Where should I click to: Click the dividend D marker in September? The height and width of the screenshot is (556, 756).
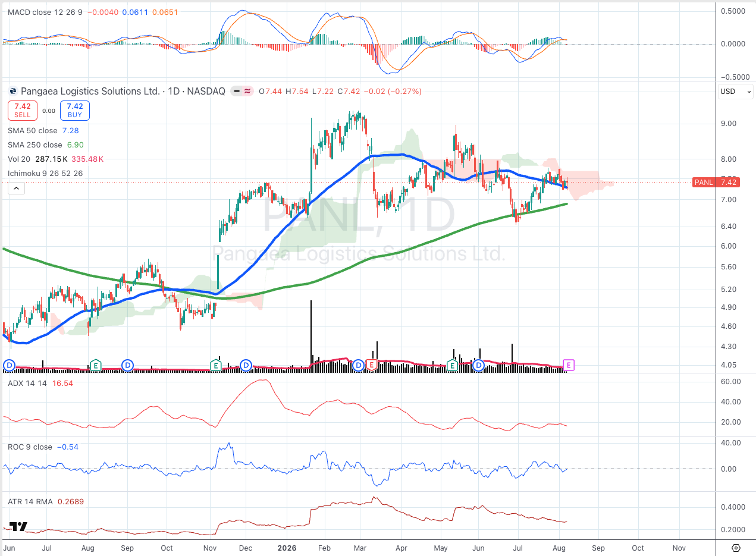pyautogui.click(x=127, y=365)
